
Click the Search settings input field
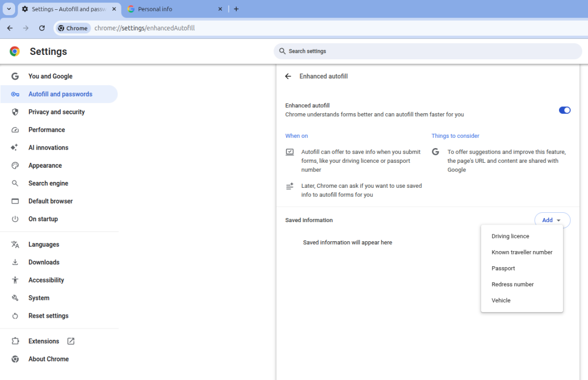427,51
